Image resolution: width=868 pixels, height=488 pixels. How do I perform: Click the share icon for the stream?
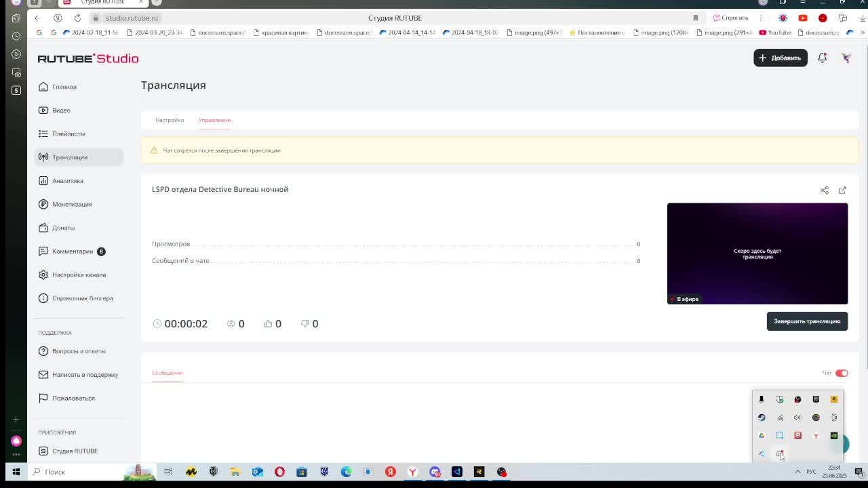click(825, 190)
